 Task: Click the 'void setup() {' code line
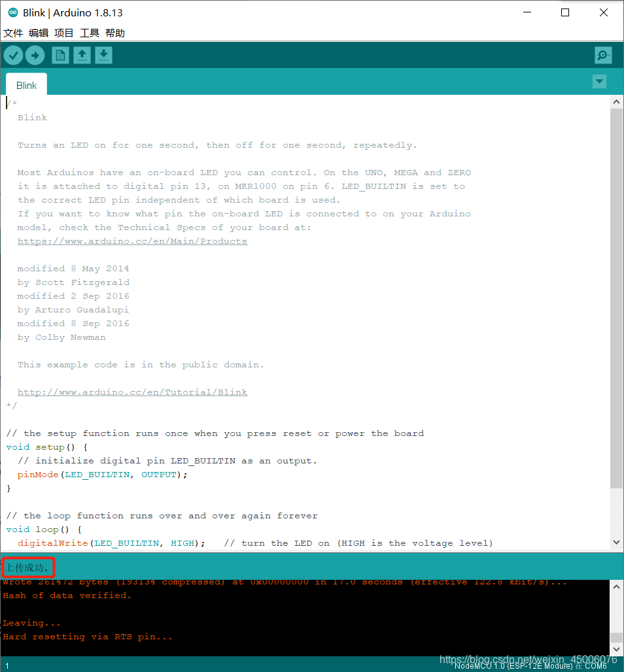46,447
